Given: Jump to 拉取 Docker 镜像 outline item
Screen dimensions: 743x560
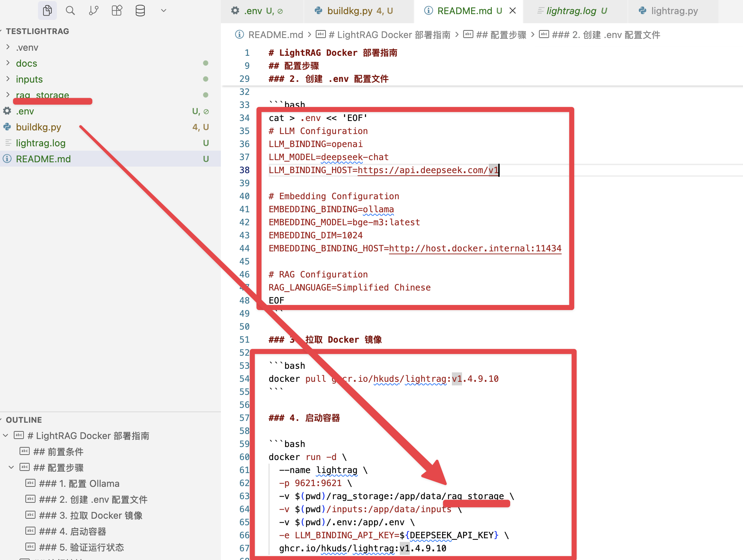Looking at the screenshot, I should point(91,515).
